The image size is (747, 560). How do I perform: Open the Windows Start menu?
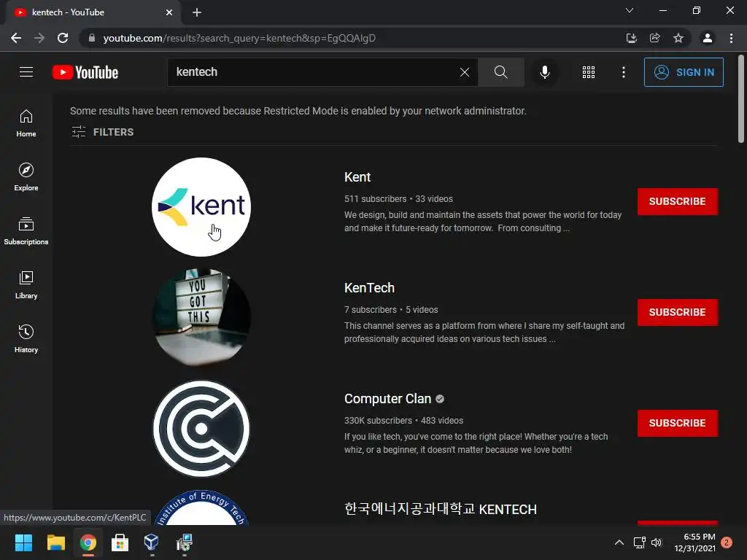(x=23, y=542)
